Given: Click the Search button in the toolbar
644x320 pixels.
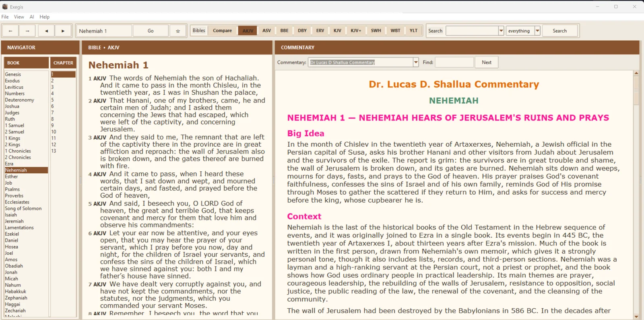Looking at the screenshot, I should pyautogui.click(x=559, y=31).
